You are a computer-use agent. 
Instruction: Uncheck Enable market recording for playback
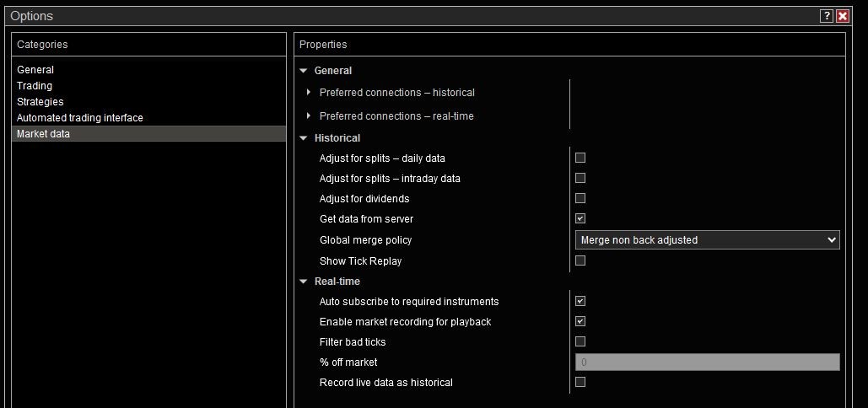pos(580,321)
